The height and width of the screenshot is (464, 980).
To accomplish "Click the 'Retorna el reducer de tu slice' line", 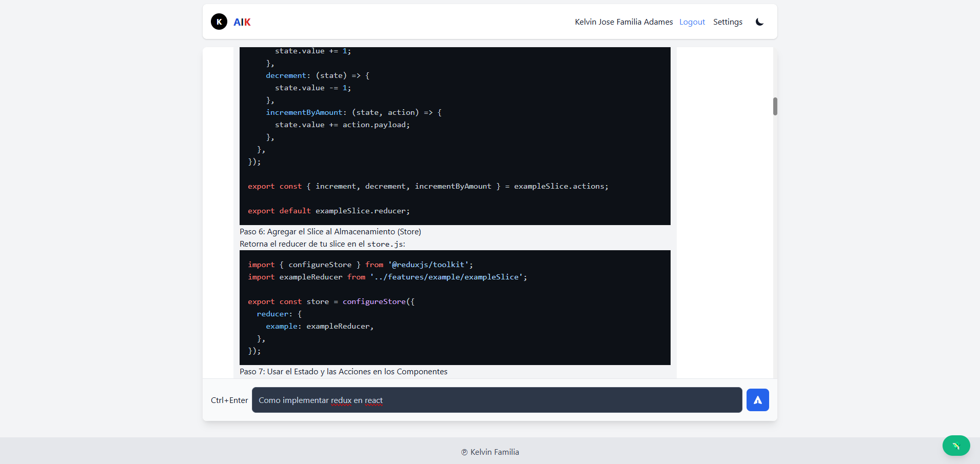I will (322, 244).
